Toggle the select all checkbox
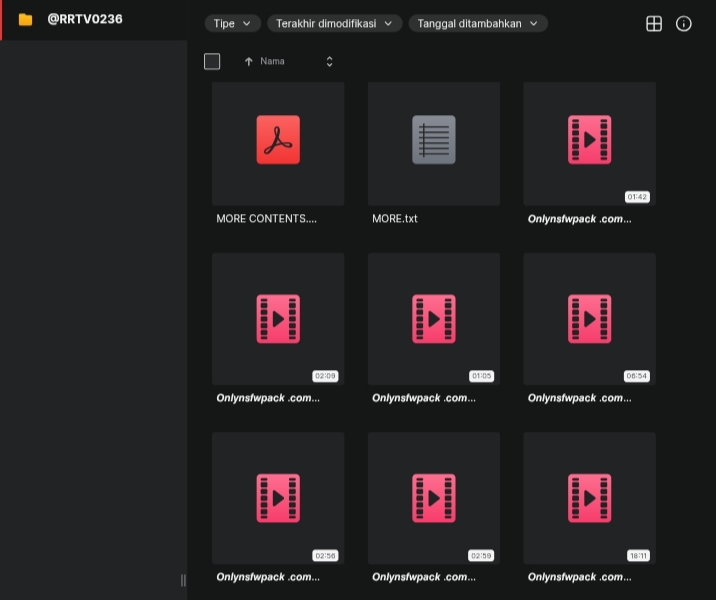 coord(212,61)
